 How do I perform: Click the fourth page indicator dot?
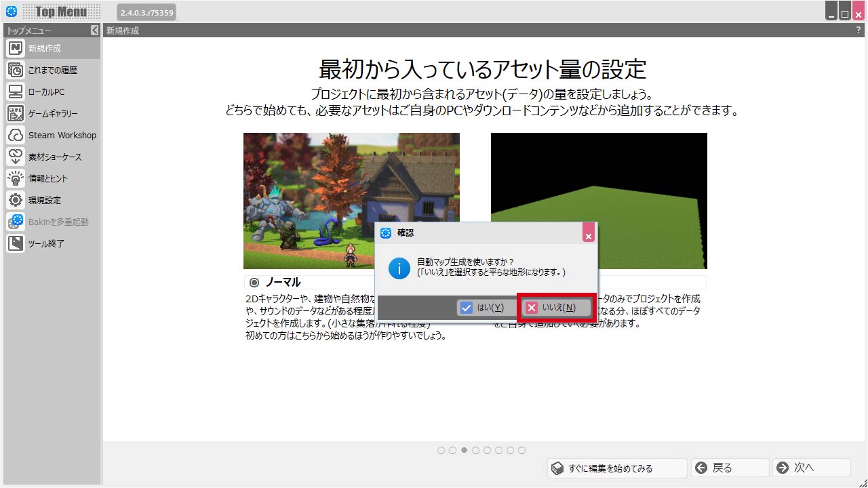[475, 450]
